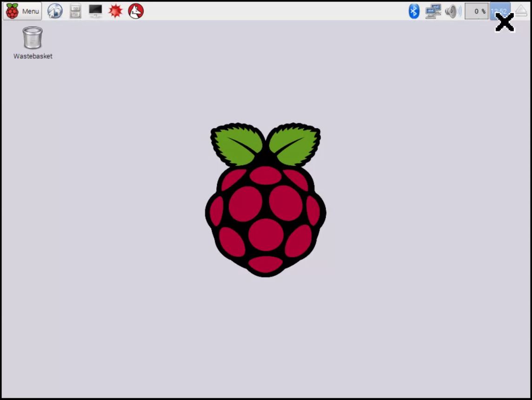Open the Wolfram wolf icon
Screen dimensions: 532x400
click(136, 11)
